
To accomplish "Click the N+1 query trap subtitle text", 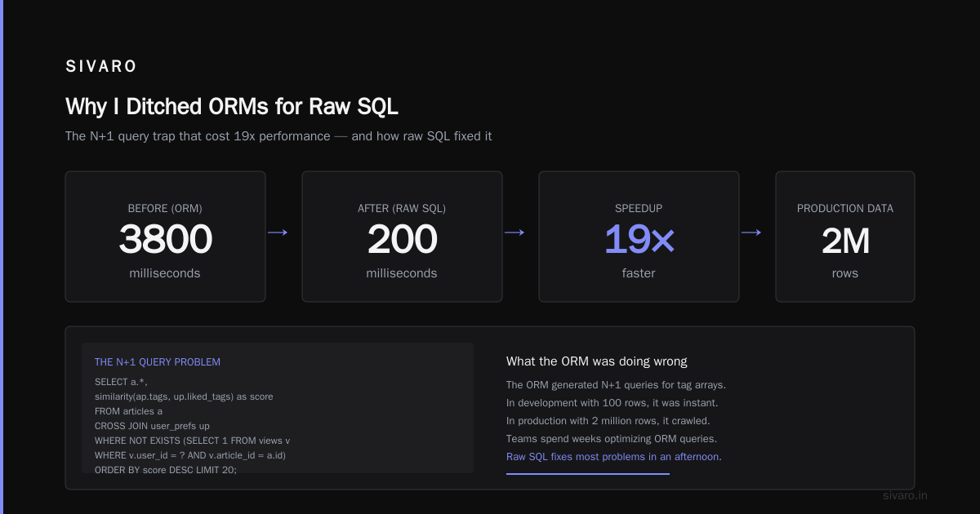I will pos(278,136).
